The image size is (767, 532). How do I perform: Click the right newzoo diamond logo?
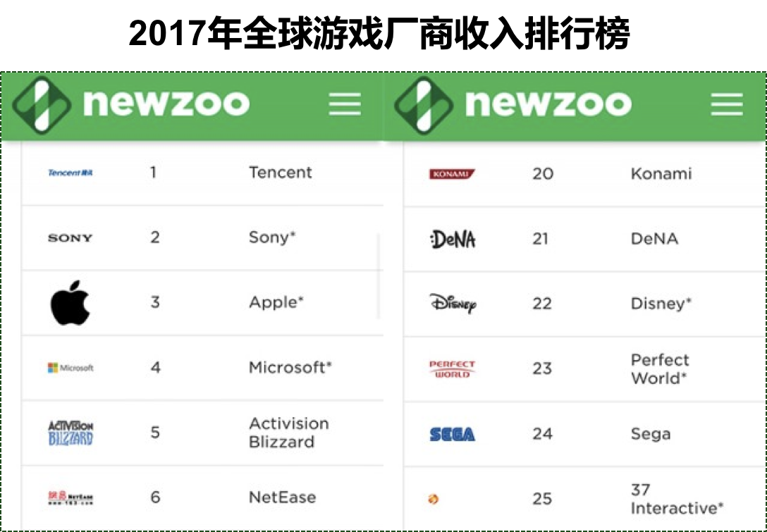tap(424, 105)
